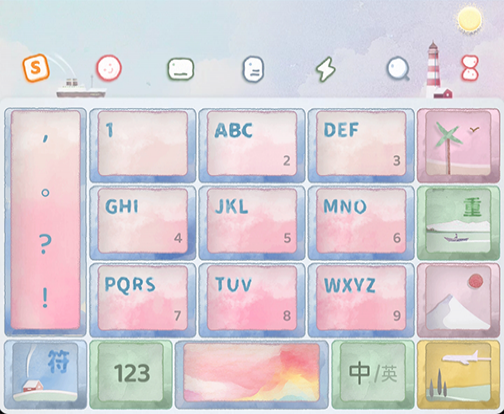Screen dimensions: 504x414
Task: Switch keyboard layout via green keyboard icon
Action: pos(180,69)
